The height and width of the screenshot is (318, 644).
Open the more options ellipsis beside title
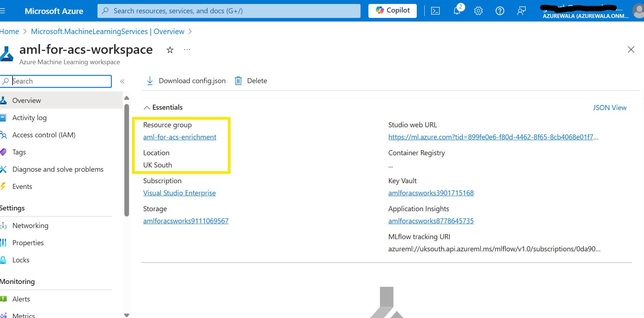pyautogui.click(x=187, y=49)
